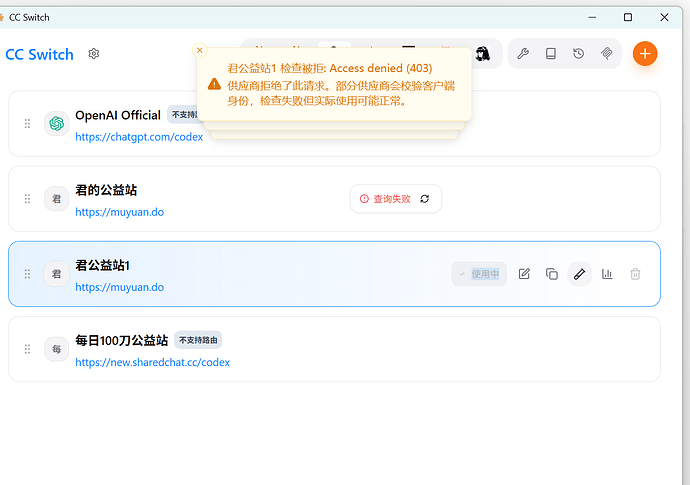Duplicate the 君公益站1 provider
This screenshot has width=690, height=485.
[x=552, y=274]
